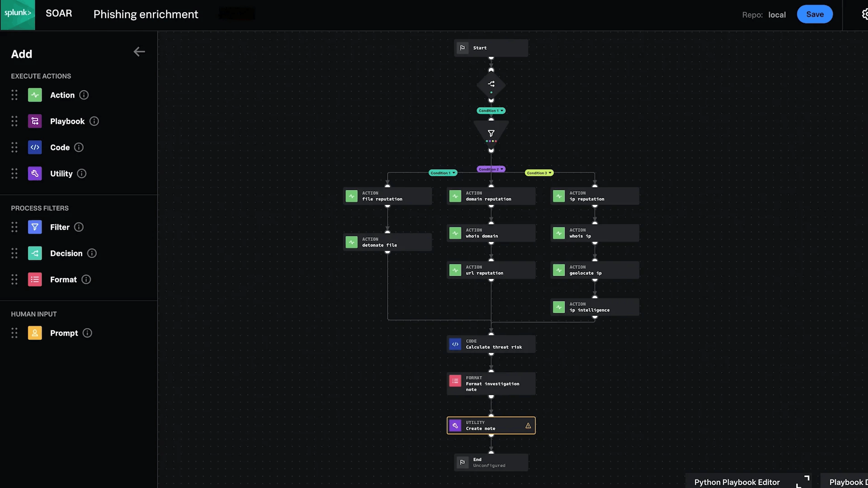This screenshot has height=488, width=868.
Task: Click the teal Decision block icon
Action: tap(35, 253)
